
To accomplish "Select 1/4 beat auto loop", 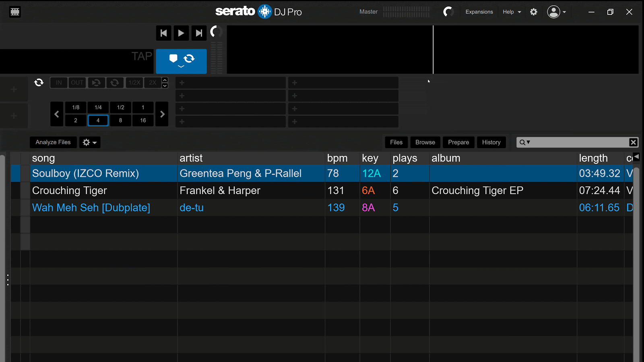I will click(x=98, y=108).
